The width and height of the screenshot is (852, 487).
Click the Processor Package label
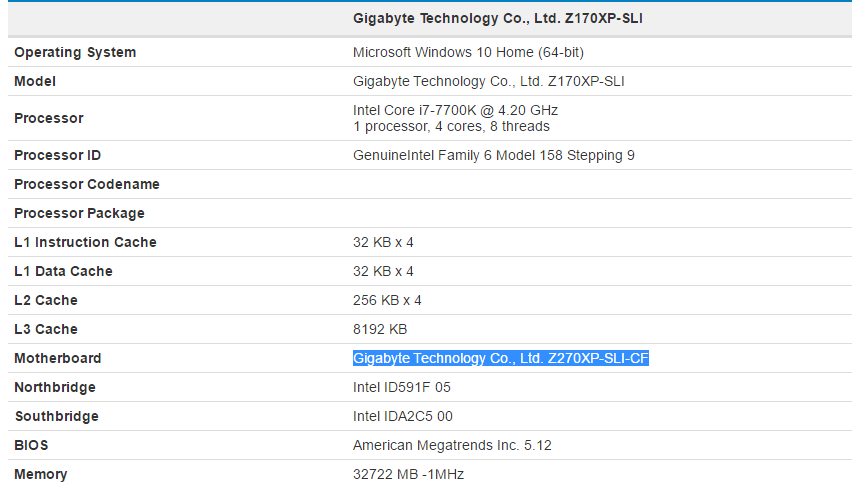coord(79,213)
